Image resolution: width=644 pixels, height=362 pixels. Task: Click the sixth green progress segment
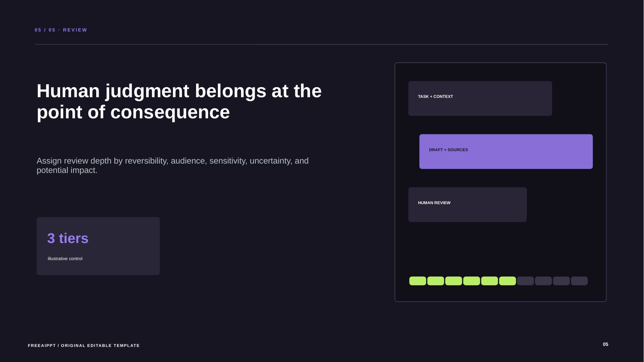click(x=508, y=281)
